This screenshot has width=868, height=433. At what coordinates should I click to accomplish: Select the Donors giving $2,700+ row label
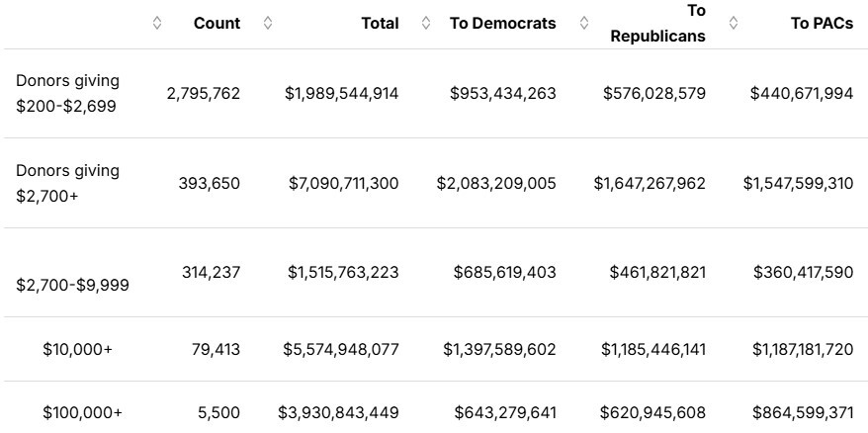(67, 183)
